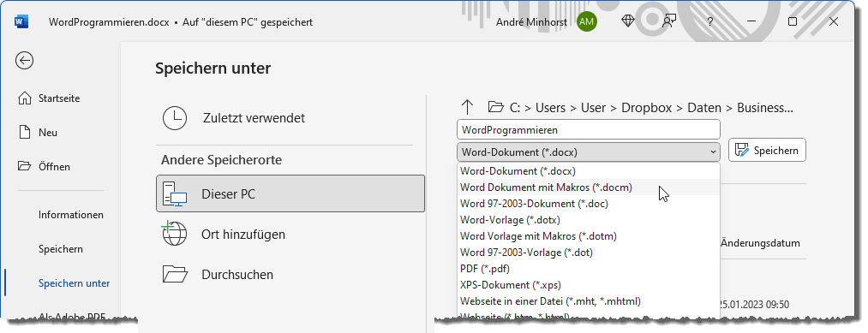
Task: Click the file name field WordProgrammieren
Action: click(x=589, y=129)
